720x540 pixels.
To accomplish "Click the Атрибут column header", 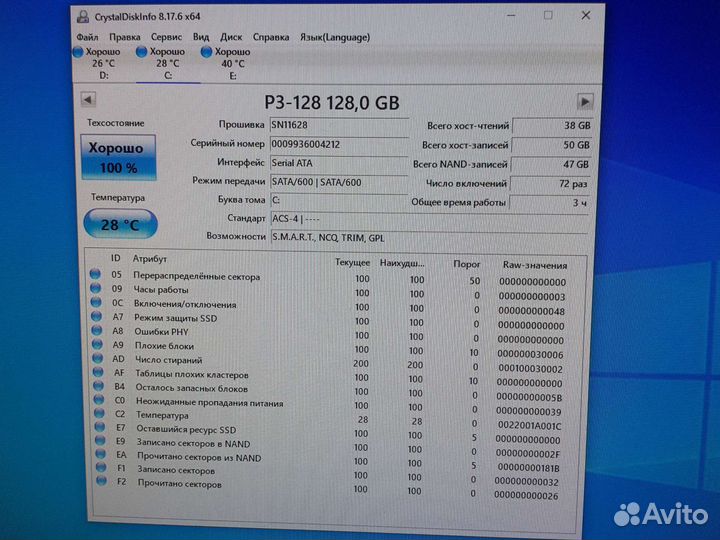I will [x=150, y=259].
